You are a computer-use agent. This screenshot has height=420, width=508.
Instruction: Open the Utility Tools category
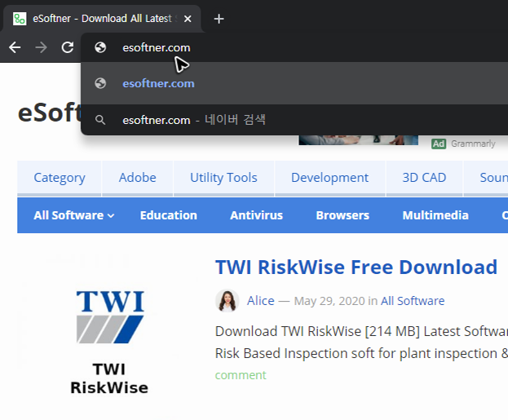click(223, 178)
